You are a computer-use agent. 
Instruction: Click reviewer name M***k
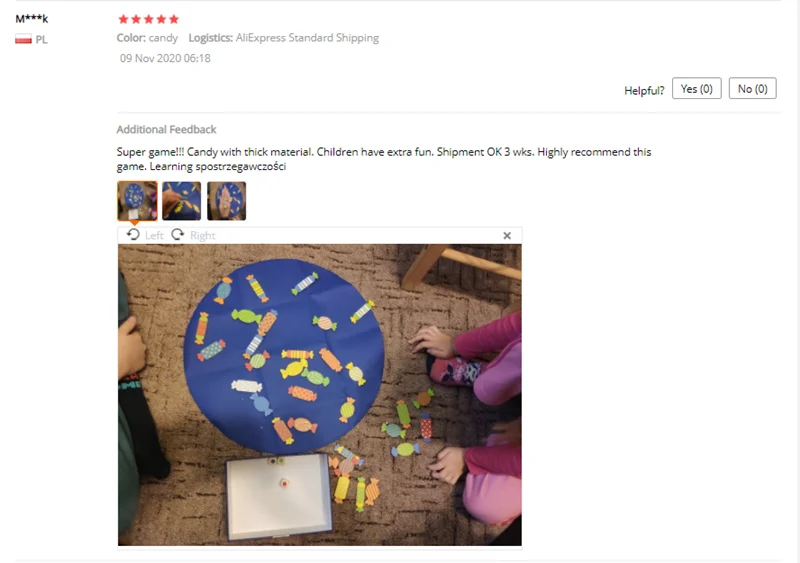[32, 19]
